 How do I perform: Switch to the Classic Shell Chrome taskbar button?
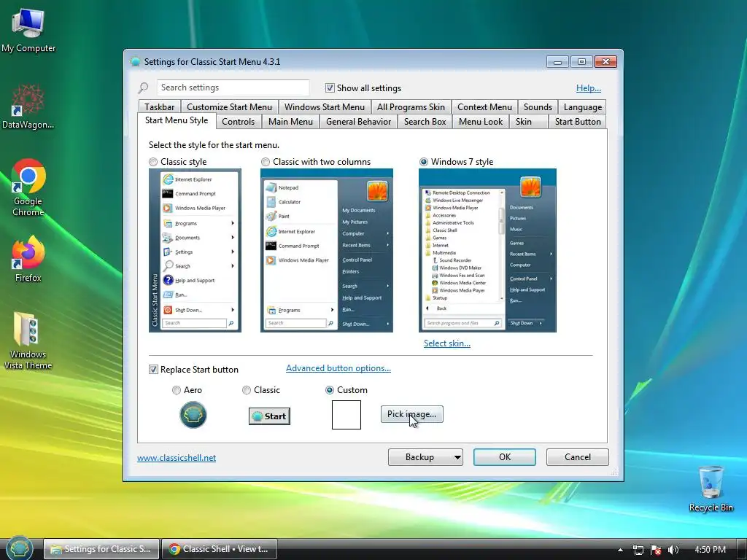tap(219, 549)
